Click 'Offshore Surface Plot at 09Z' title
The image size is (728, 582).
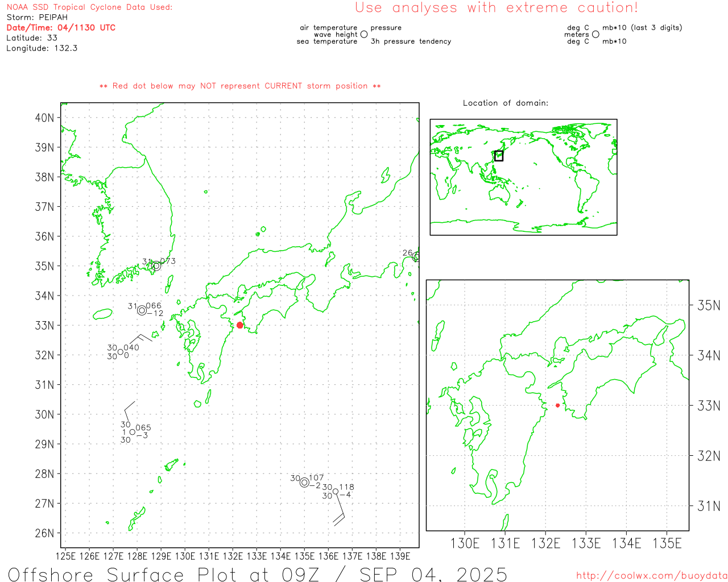164,574
